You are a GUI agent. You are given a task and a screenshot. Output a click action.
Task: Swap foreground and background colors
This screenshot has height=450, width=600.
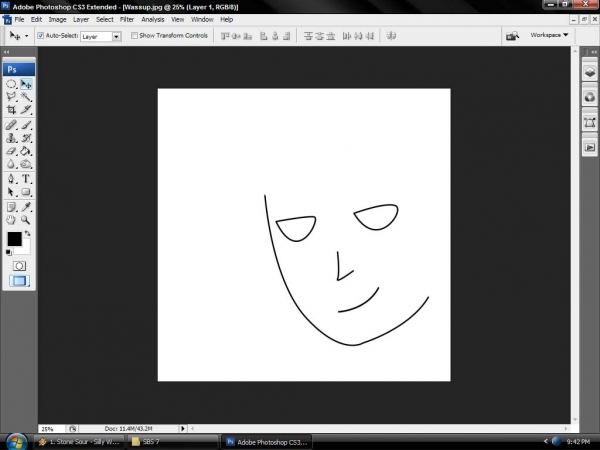tap(28, 233)
